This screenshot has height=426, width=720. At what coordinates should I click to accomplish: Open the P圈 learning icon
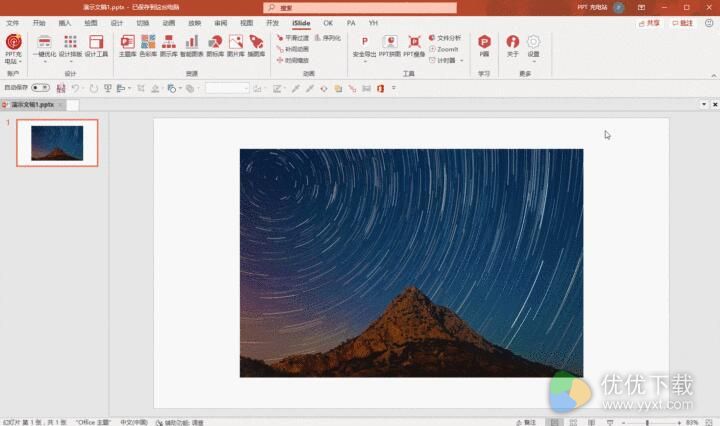click(484, 42)
